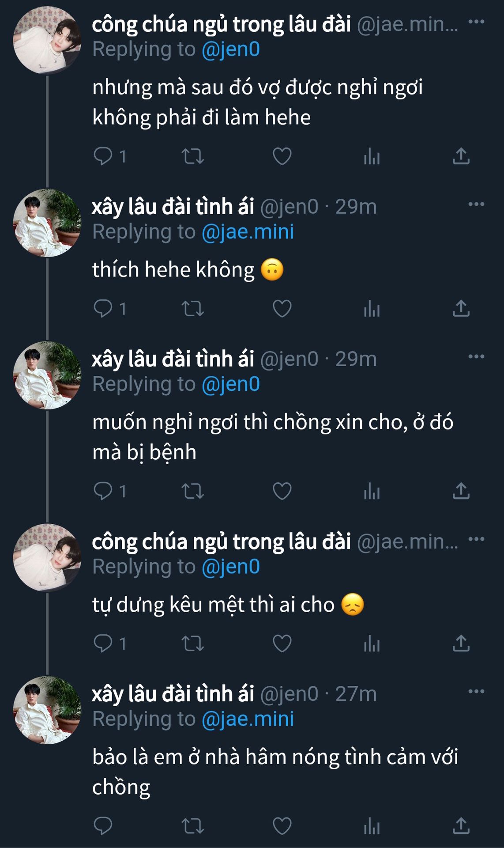Image resolution: width=504 pixels, height=848 pixels.
Task: Reply to the "bảo là em ở nhà" tweet
Action: 103,826
